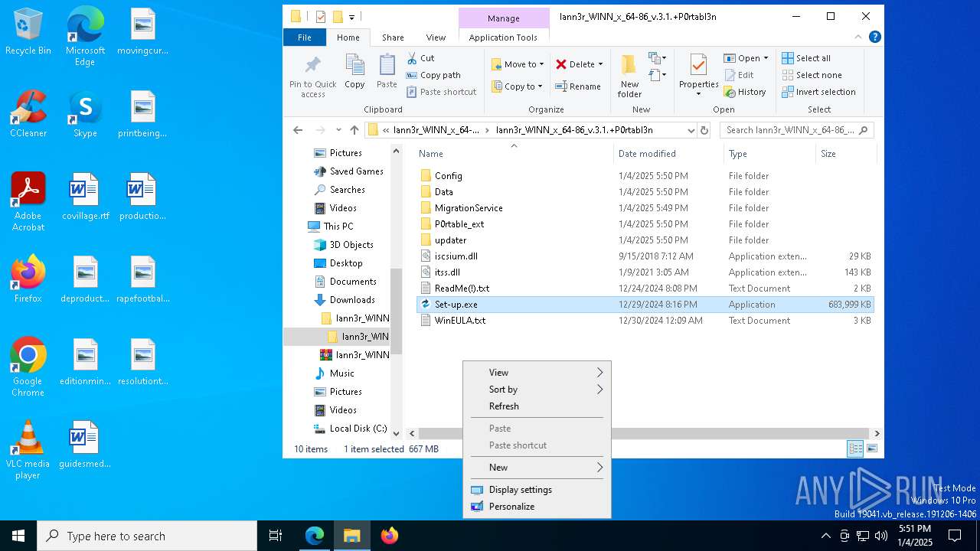
Task: Open the Application Tools tab
Action: pos(503,37)
